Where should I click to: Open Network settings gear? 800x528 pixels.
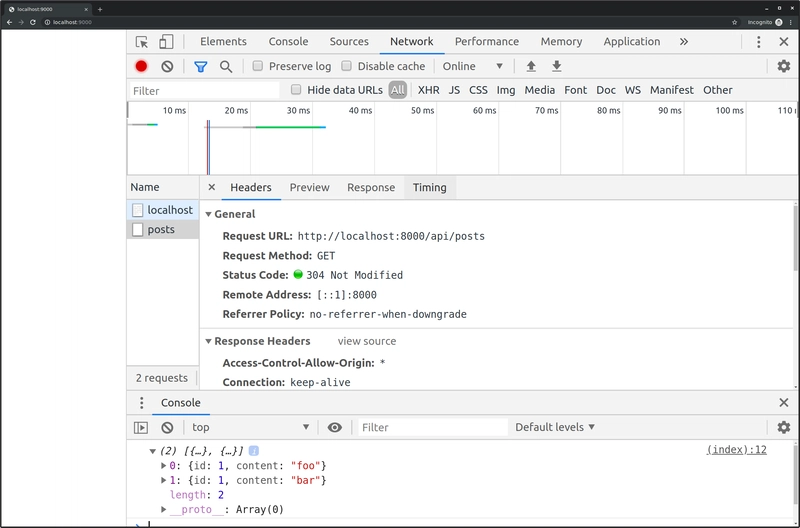[x=784, y=66]
